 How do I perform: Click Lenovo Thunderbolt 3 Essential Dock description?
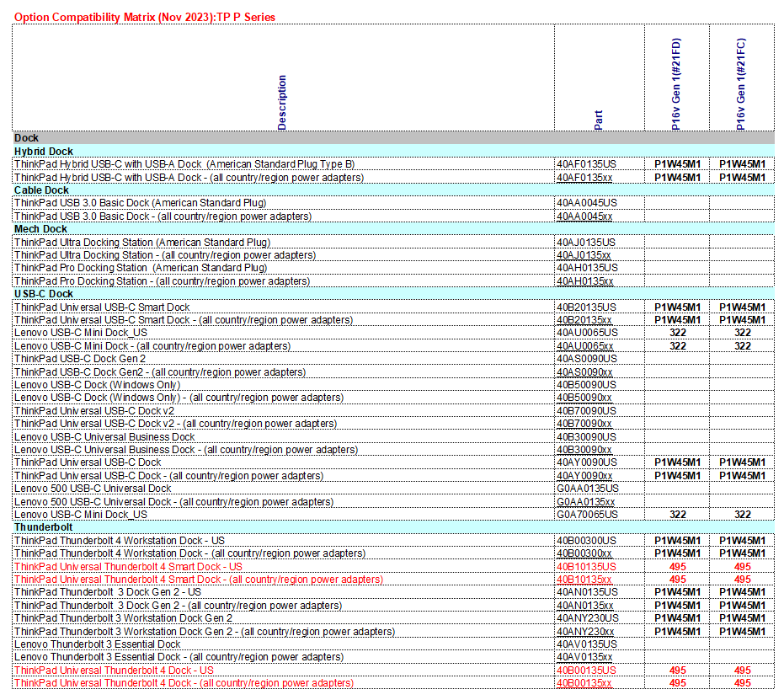click(97, 644)
